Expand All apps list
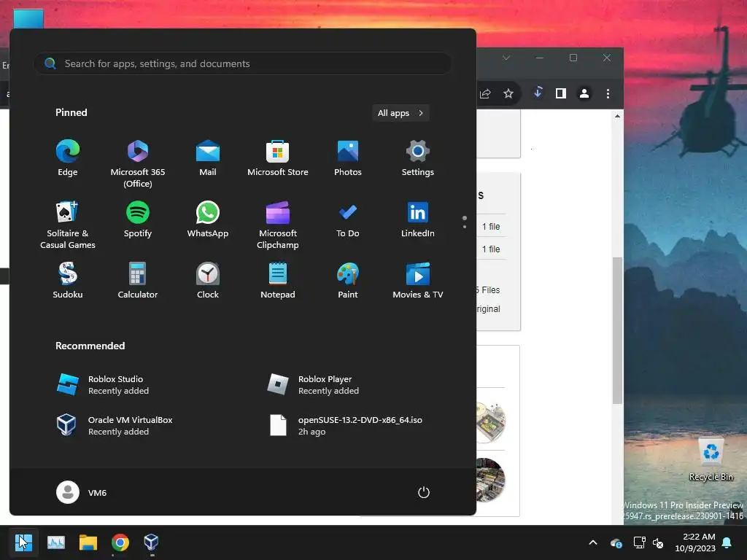This screenshot has height=560, width=747. (400, 113)
